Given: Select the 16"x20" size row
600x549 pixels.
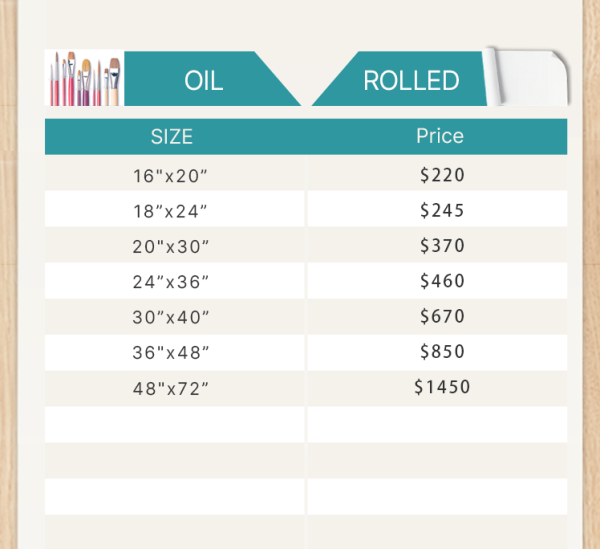Looking at the screenshot, I should [x=171, y=176].
